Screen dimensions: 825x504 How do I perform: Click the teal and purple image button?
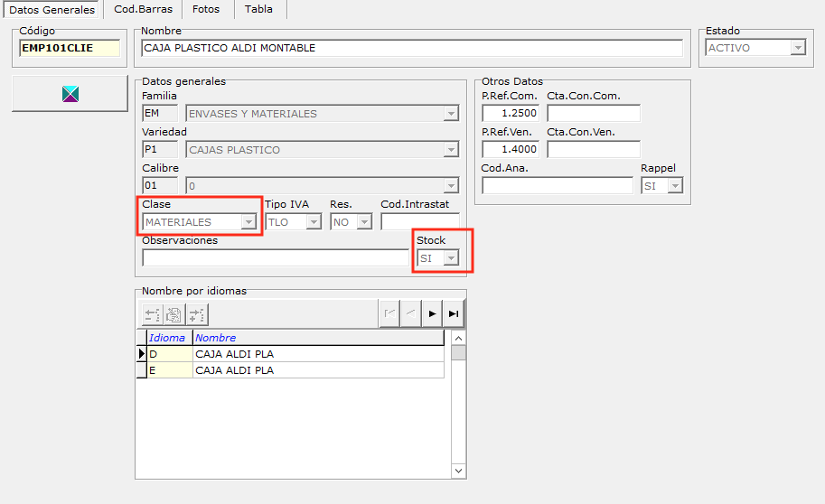pos(70,94)
